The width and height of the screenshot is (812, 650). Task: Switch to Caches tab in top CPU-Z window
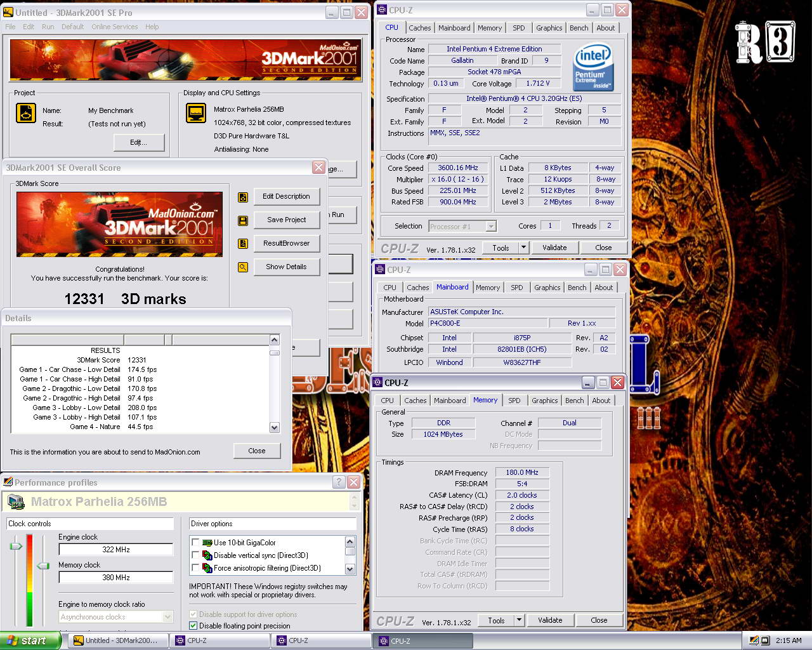click(419, 28)
